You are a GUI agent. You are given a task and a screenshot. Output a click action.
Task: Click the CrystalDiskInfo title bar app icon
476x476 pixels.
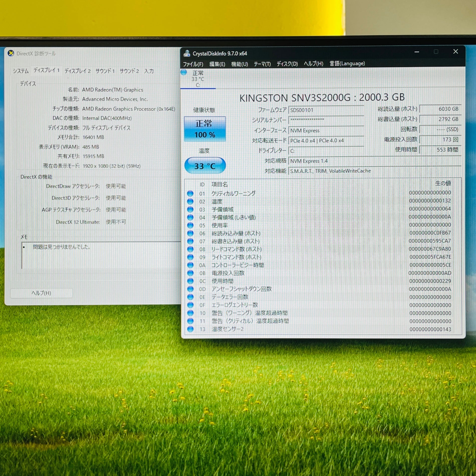(x=187, y=53)
